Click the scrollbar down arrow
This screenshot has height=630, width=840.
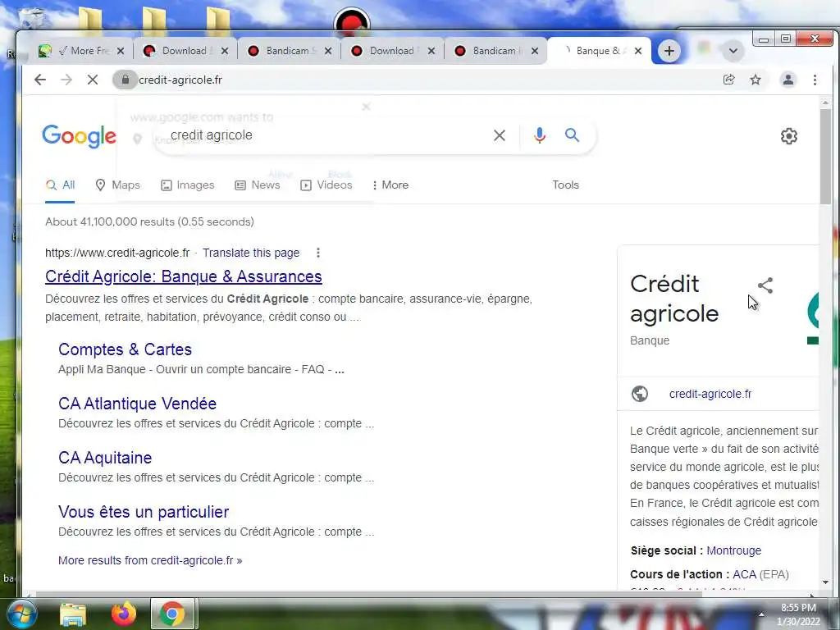tap(825, 582)
